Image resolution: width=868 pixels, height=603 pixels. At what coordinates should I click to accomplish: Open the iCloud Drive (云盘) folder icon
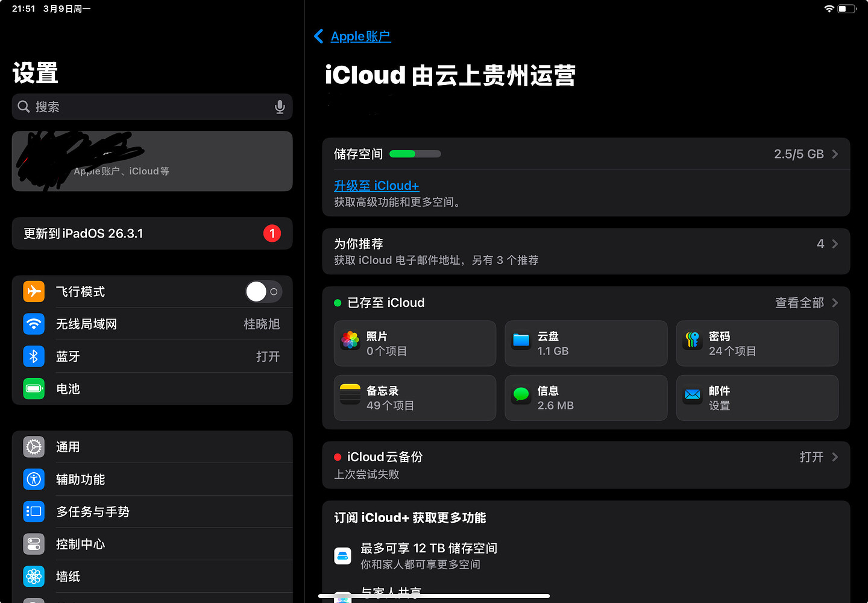coord(521,340)
